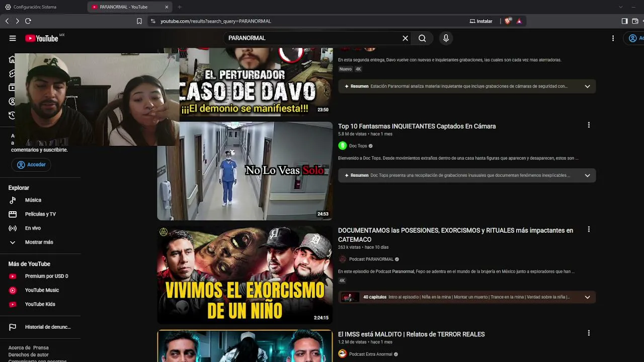This screenshot has height=362, width=644.
Task: Bookmark this page using the bookmark icon
Action: point(139,21)
